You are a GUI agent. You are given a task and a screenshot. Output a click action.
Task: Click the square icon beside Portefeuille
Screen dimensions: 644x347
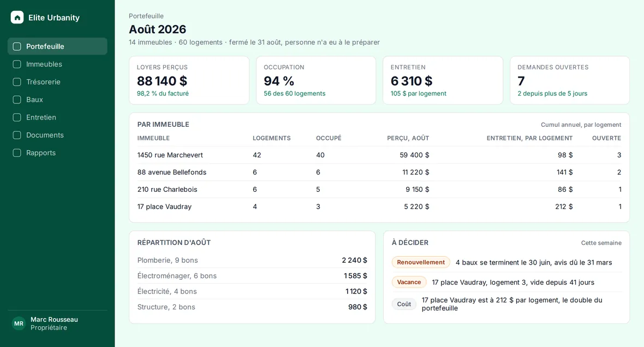(x=17, y=46)
